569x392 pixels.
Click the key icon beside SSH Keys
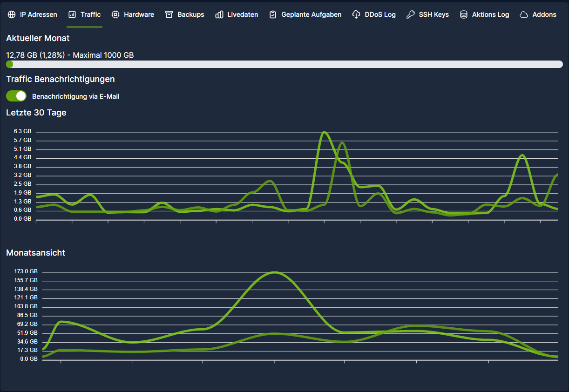[410, 14]
